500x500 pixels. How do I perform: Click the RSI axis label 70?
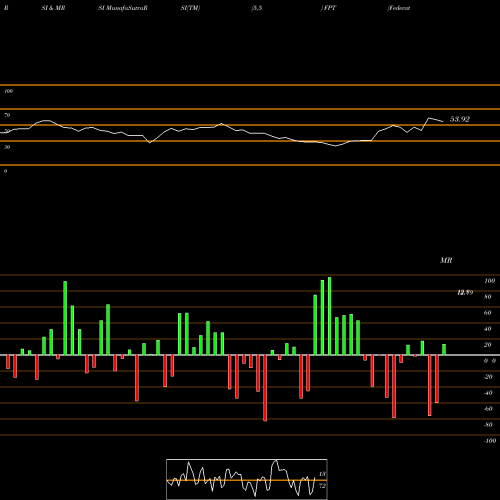[x=7, y=115]
